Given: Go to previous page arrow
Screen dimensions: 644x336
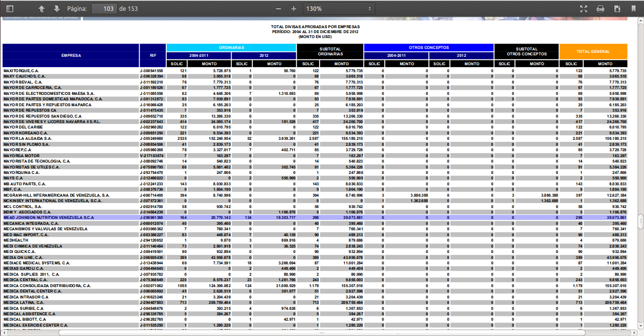Looking at the screenshot, I should (42, 9).
